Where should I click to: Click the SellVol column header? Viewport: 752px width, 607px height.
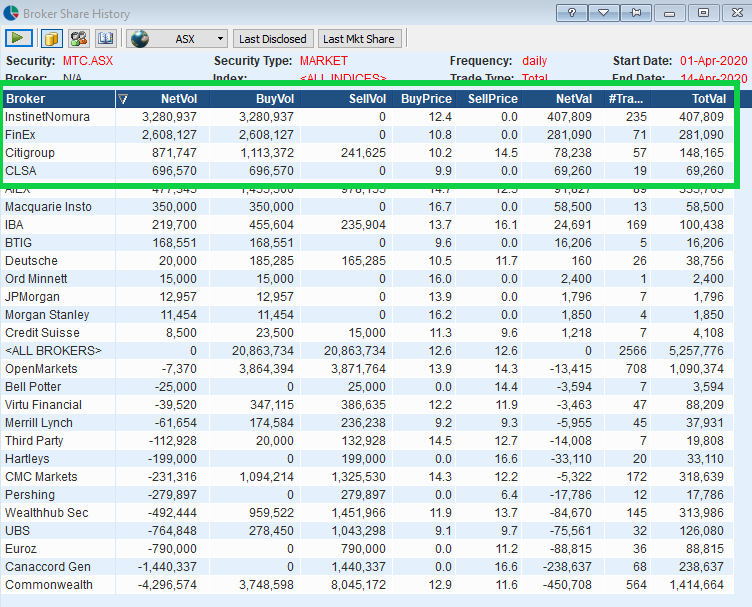point(347,99)
